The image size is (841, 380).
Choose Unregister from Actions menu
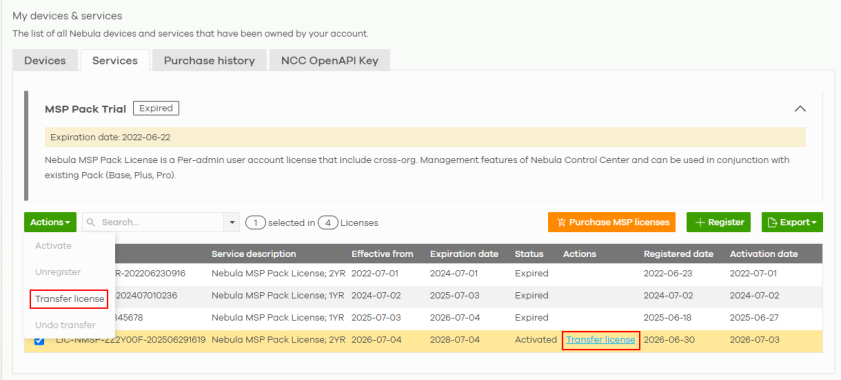(x=58, y=272)
